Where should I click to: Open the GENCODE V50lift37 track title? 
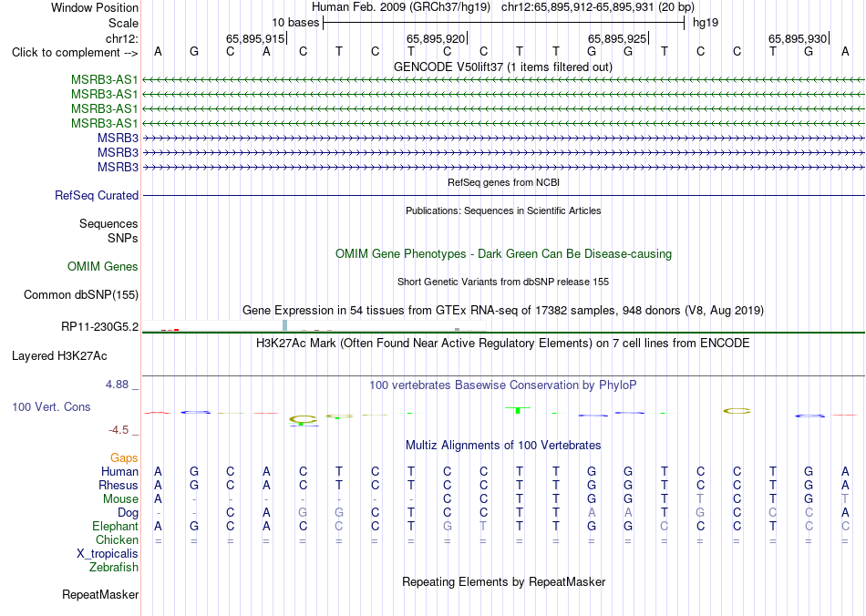pos(502,67)
